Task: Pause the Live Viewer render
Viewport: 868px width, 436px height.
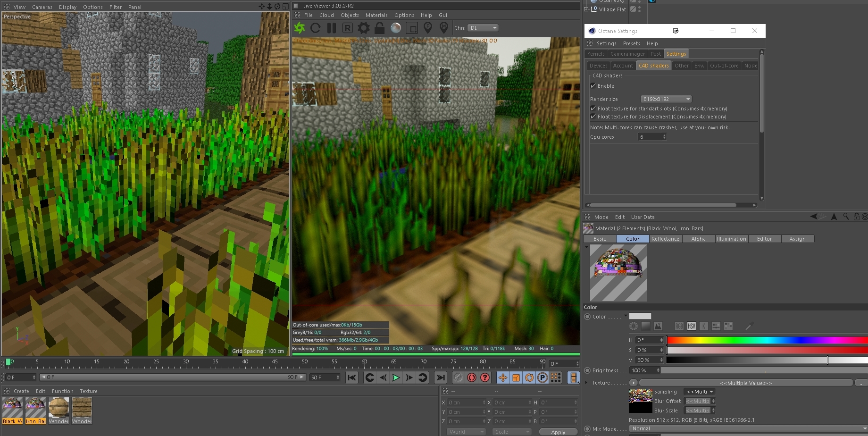Action: 332,28
